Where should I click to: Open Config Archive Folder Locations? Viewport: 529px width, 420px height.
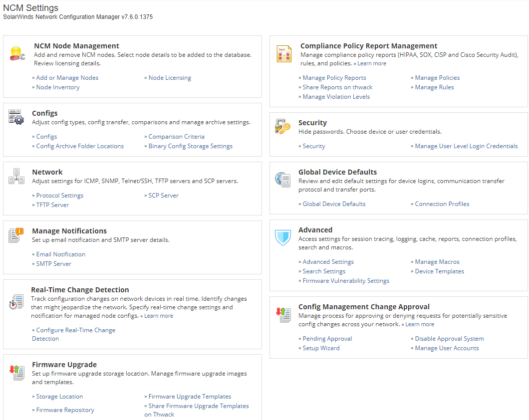click(80, 146)
